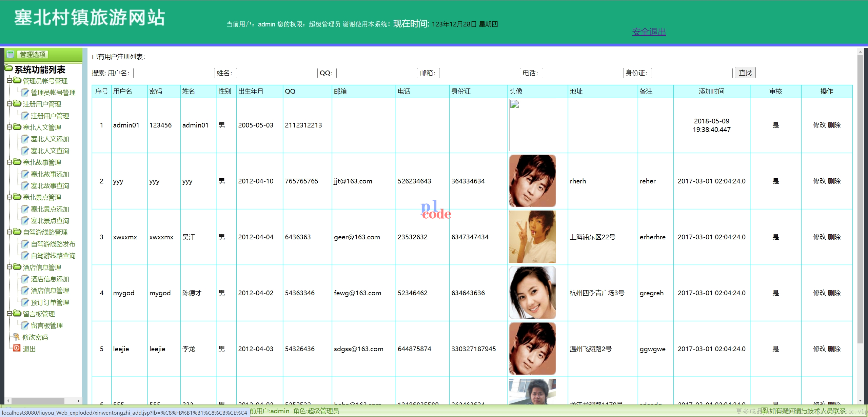This screenshot has height=417, width=868.
Task: Click the avatar thumbnail for user mygod
Action: click(x=533, y=293)
